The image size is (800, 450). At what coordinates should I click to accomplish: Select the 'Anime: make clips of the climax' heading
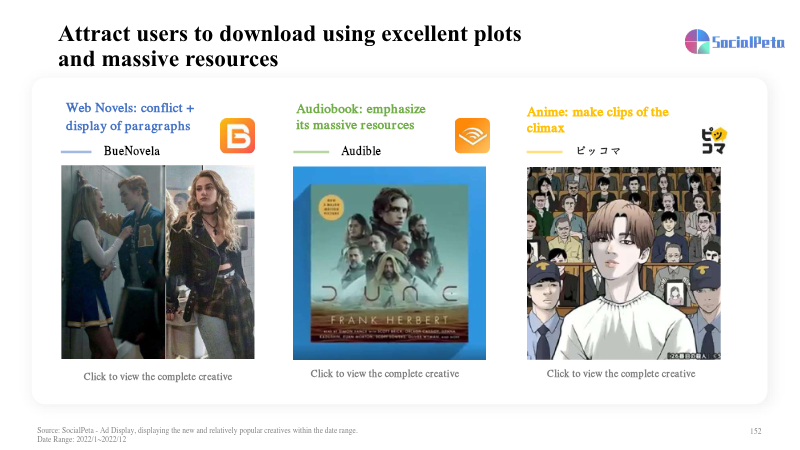pos(597,119)
